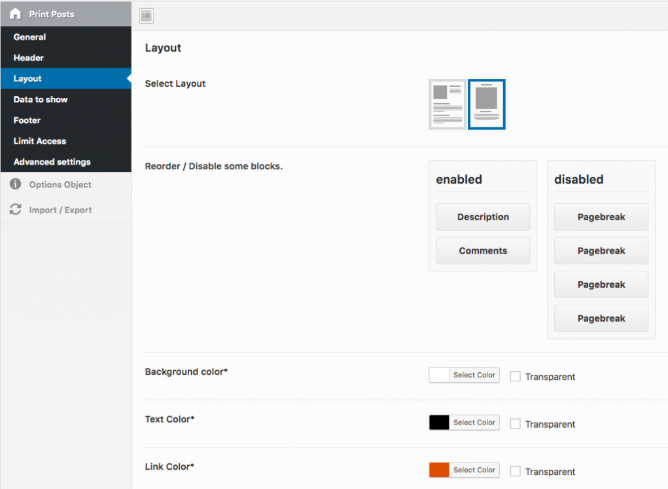This screenshot has height=489, width=668.
Task: Click Select Color button for Text Color
Action: point(474,423)
